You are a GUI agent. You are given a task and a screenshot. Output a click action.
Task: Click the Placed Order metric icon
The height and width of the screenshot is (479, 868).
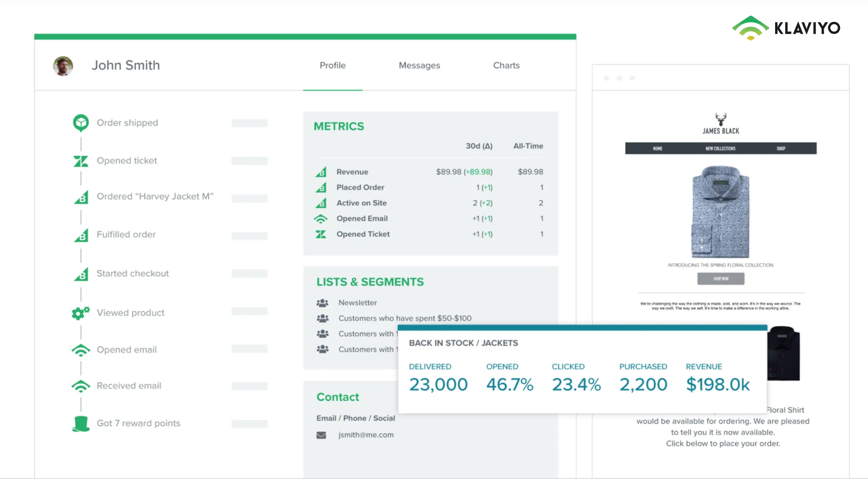pos(321,187)
